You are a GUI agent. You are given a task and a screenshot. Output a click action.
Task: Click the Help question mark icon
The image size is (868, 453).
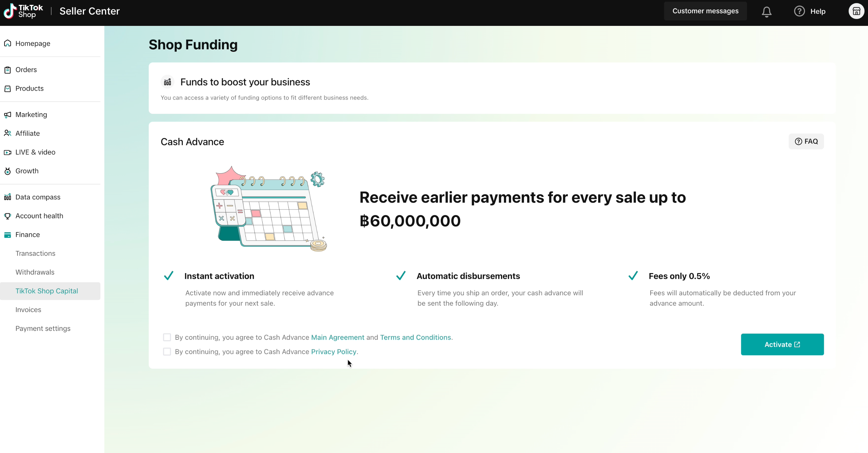799,12
